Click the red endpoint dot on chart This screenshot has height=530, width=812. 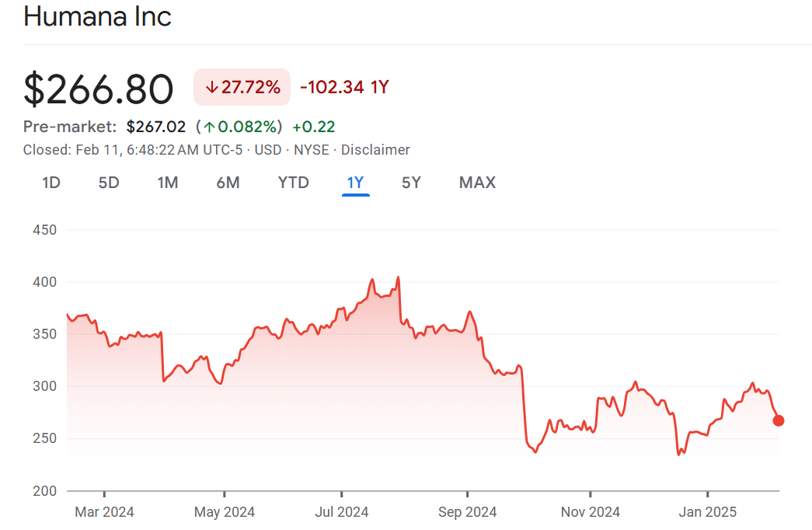tap(779, 420)
